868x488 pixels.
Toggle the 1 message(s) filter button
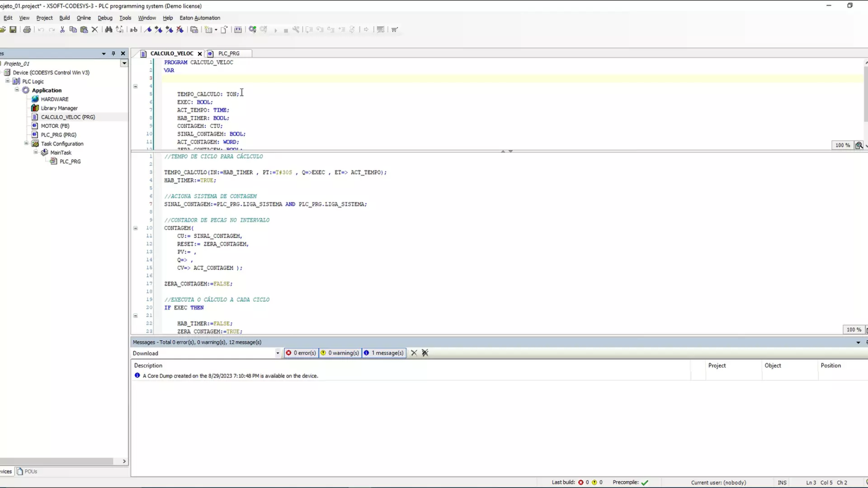[x=384, y=353]
